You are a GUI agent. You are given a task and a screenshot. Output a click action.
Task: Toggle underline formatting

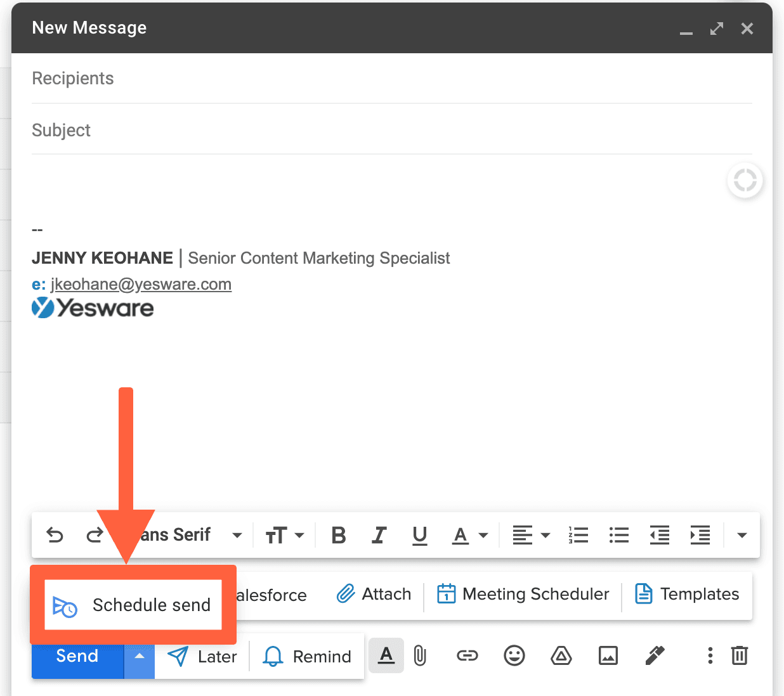[419, 535]
